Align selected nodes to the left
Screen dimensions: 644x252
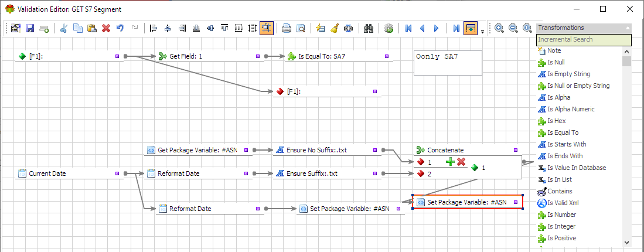(154, 28)
